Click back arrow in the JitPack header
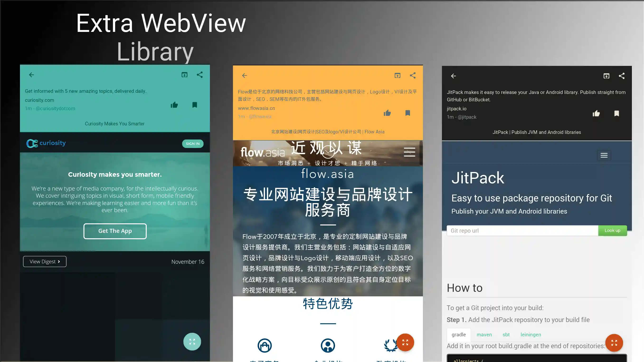The width and height of the screenshot is (644, 362). [x=454, y=76]
